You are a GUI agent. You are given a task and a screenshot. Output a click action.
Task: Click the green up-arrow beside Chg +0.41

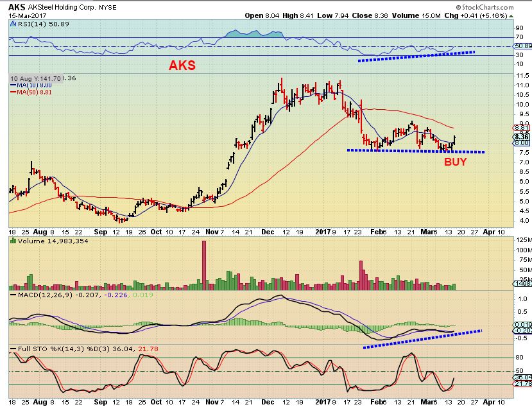(511, 16)
